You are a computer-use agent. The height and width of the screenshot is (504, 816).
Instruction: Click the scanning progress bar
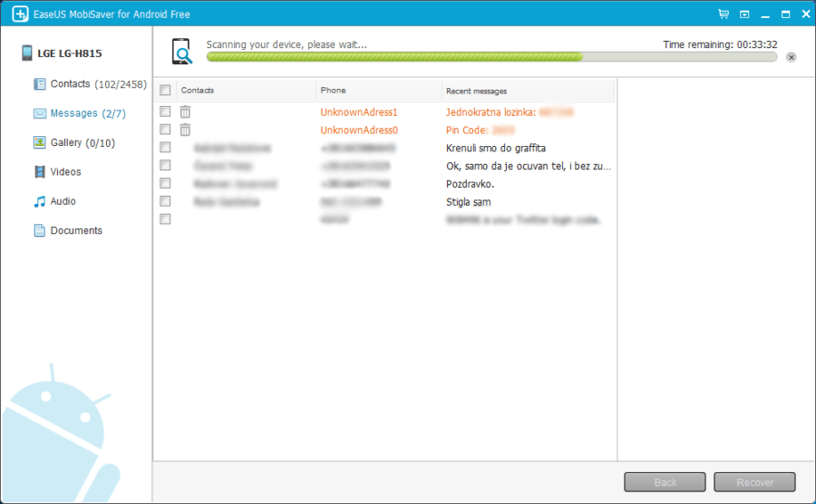491,57
